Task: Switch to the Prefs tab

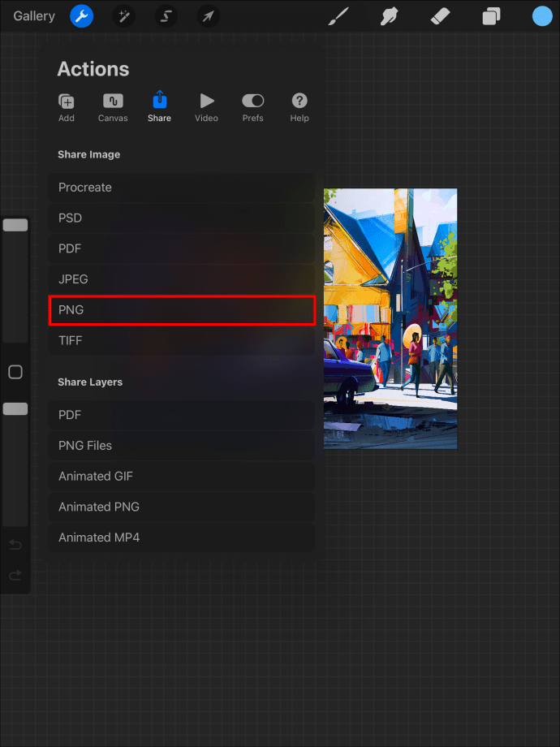Action: (253, 108)
